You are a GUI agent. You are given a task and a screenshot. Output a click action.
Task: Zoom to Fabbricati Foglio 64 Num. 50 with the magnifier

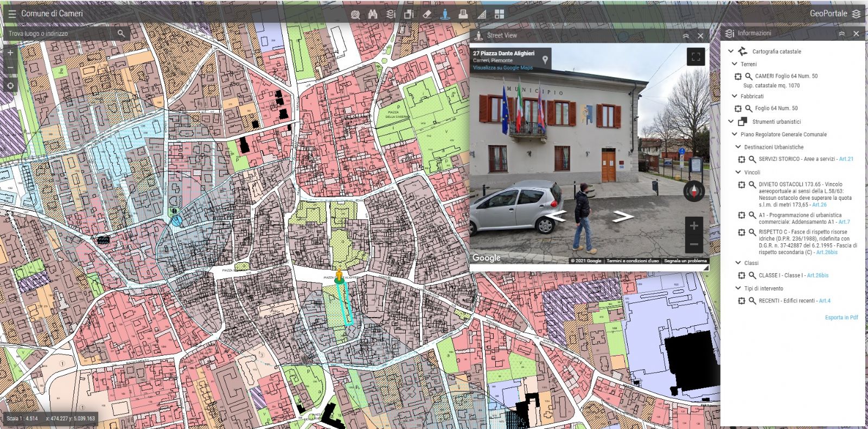749,109
